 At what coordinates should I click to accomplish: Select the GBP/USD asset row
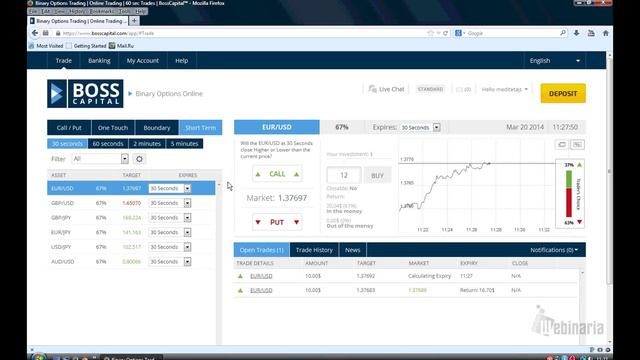coord(131,203)
